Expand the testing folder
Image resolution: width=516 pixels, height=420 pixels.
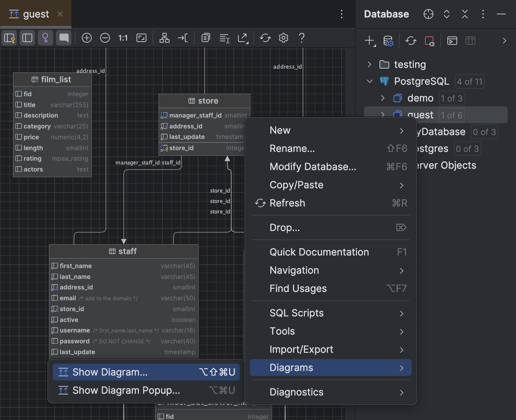(369, 64)
